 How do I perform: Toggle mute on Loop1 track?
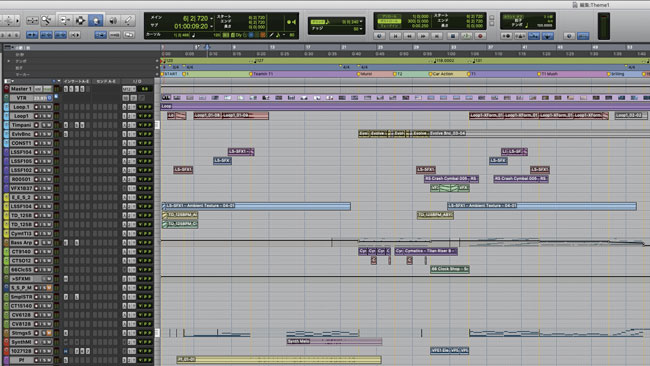(x=50, y=116)
